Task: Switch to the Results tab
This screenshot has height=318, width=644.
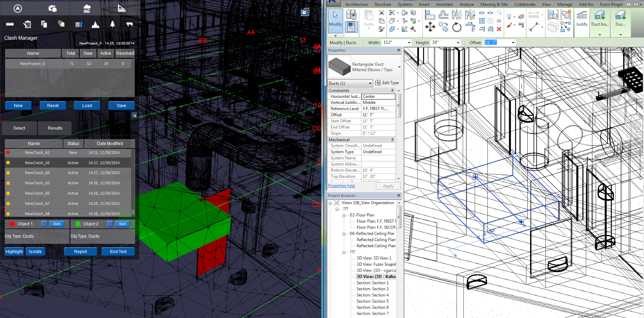Action: [55, 128]
